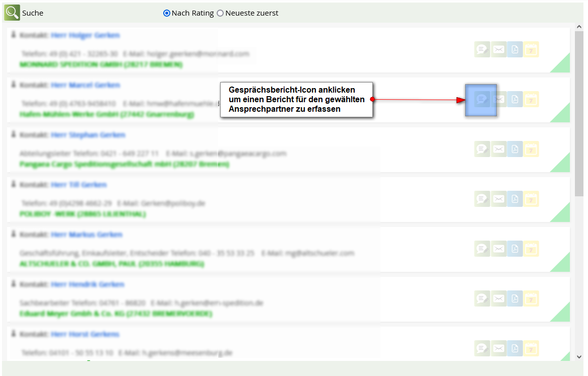Click company link Hafen-Mühlen-Werke GmbH
The height and width of the screenshot is (376, 588).
[x=106, y=114]
